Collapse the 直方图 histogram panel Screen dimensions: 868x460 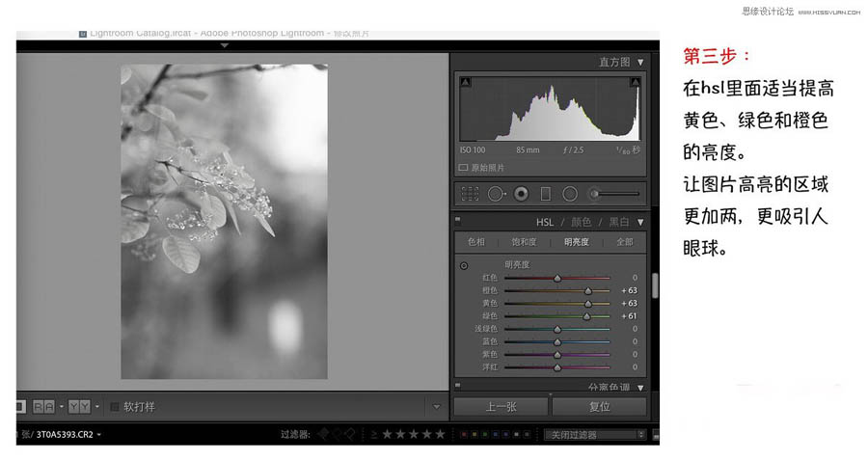640,63
